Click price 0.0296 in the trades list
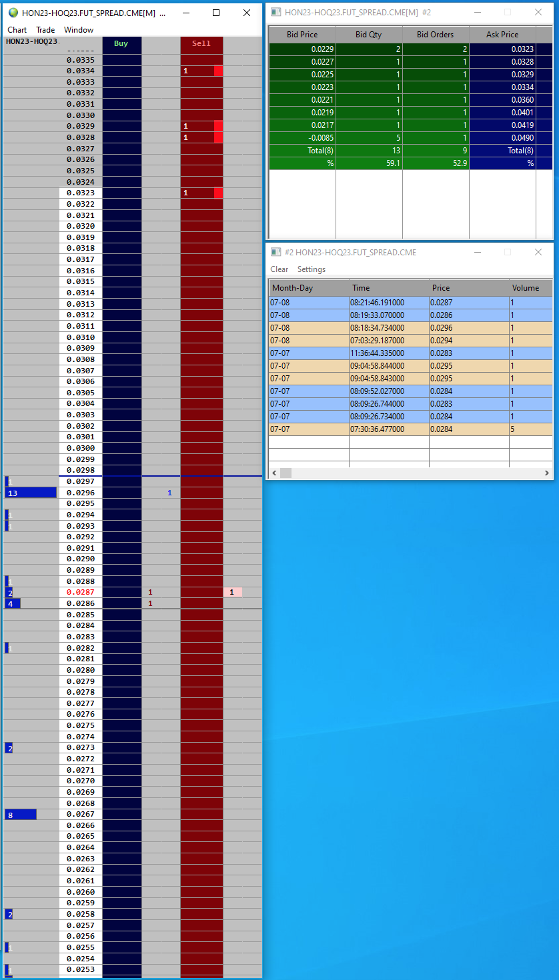Viewport: 559px width, 980px height. [469, 328]
